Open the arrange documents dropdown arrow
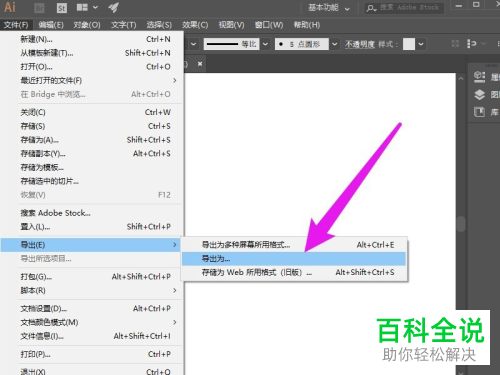The width and height of the screenshot is (500, 375). pyautogui.click(x=95, y=7)
